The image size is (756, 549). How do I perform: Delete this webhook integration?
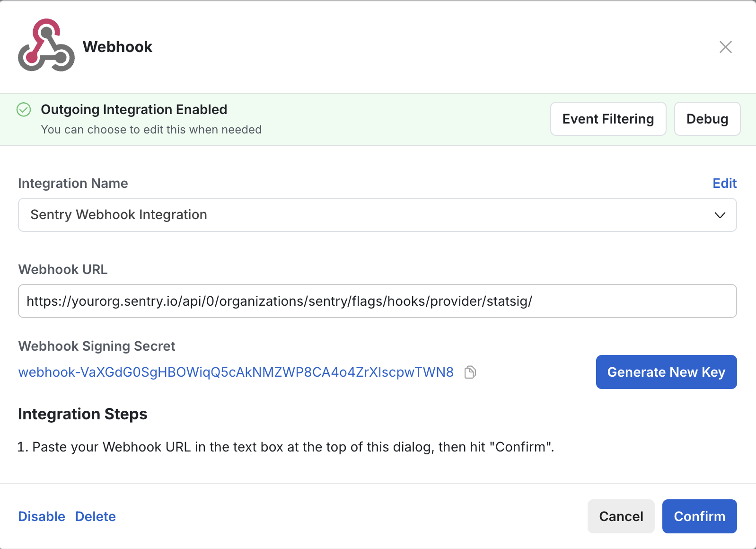(95, 516)
